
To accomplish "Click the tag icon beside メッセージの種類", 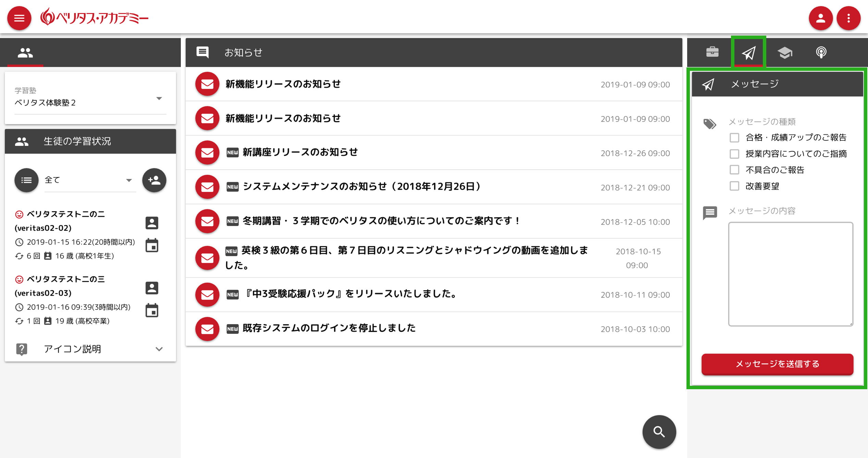I will 709,124.
